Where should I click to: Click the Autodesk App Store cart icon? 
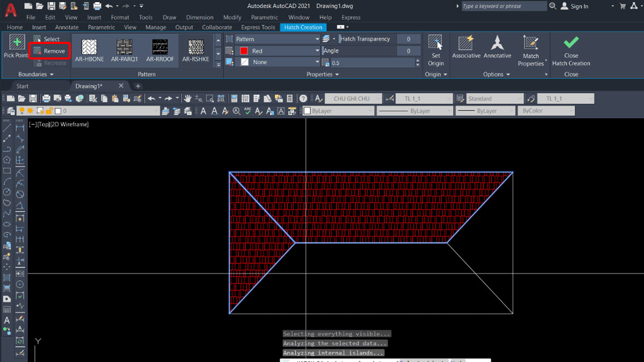coord(623,6)
